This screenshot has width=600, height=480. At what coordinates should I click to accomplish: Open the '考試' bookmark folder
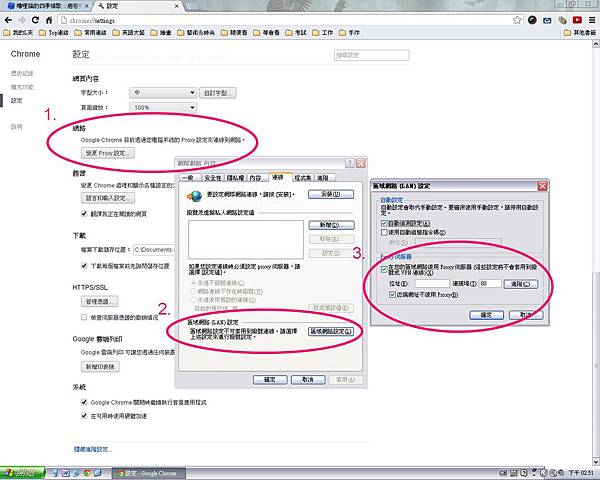coord(296,33)
